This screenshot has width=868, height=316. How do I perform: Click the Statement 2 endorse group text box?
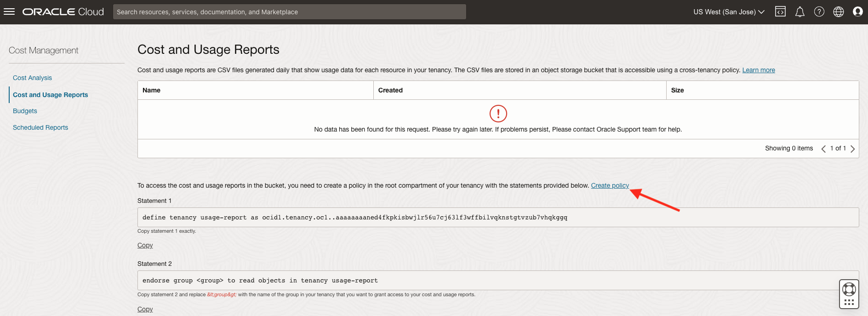click(498, 280)
